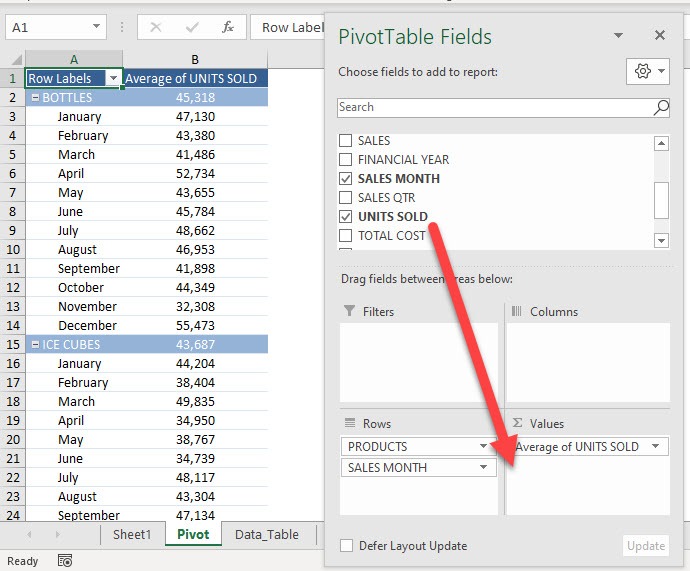Screen dimensions: 690x571
Task: Click the formula bar Enter checkmark icon
Action: click(x=192, y=27)
